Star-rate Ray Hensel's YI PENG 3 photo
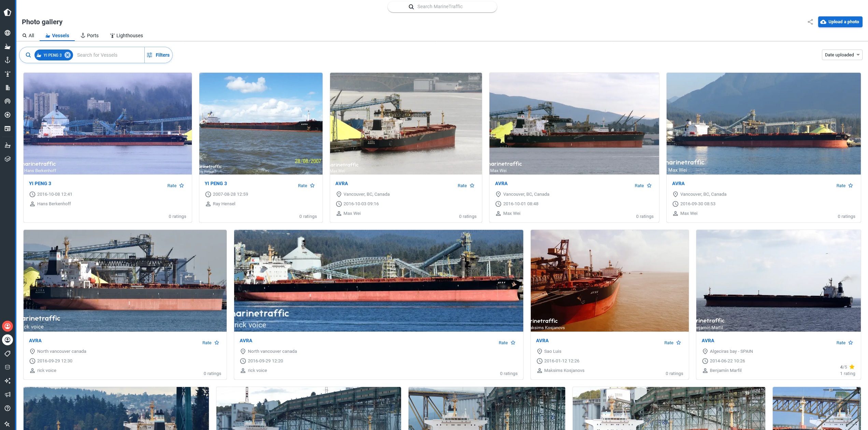Screen dimensions: 868x430 pos(306,185)
